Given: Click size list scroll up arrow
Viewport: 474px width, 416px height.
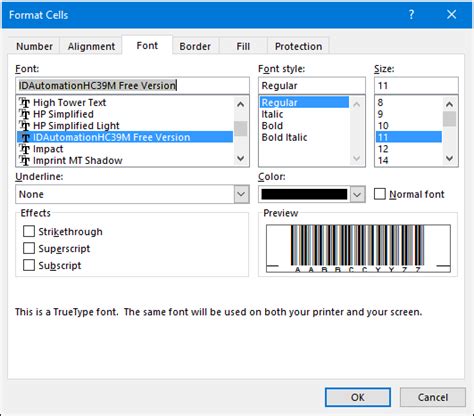Looking at the screenshot, I should [x=449, y=104].
